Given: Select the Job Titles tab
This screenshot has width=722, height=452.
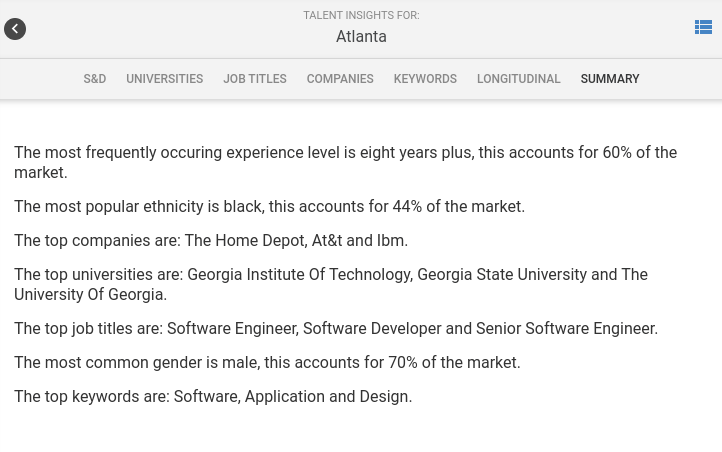Looking at the screenshot, I should (x=255, y=79).
